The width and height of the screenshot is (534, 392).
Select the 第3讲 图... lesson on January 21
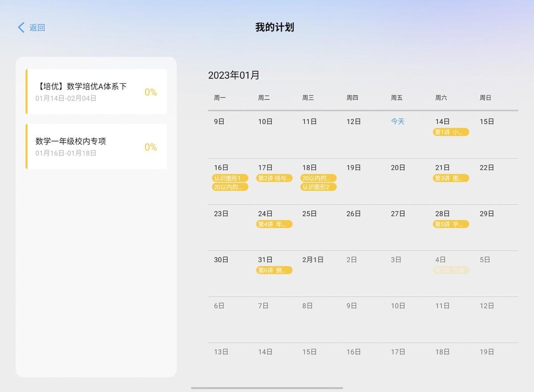451,178
